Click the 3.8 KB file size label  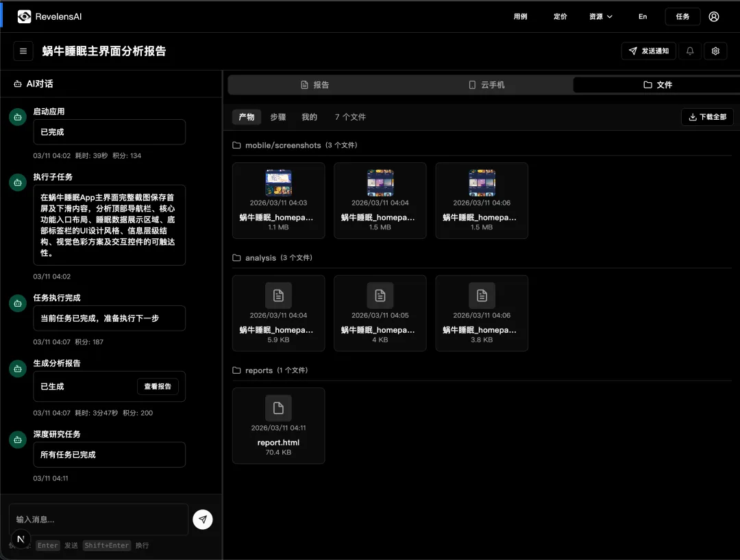click(482, 340)
